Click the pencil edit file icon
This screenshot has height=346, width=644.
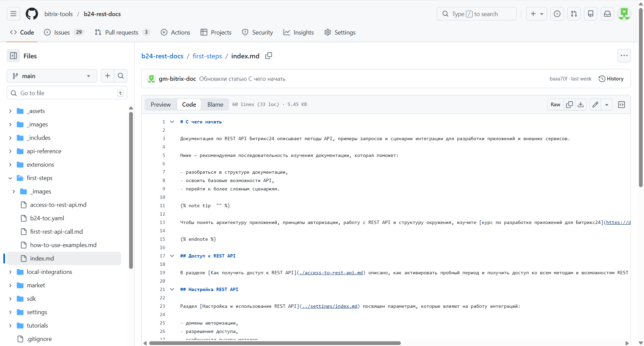(595, 105)
